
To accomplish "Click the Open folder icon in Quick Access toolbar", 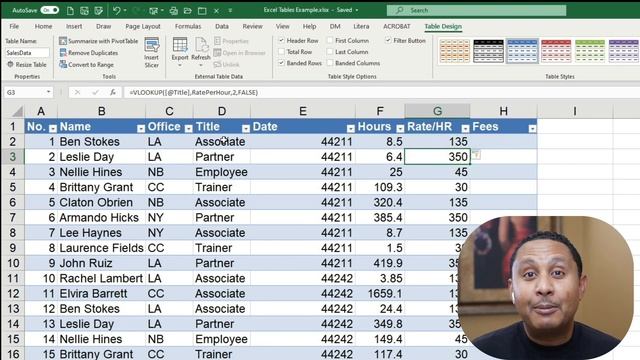I will click(188, 10).
